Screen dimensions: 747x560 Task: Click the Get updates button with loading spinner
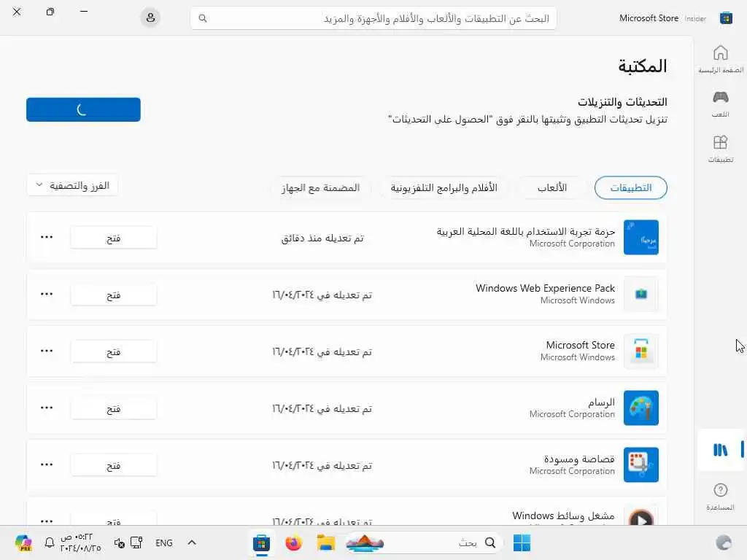[x=83, y=109]
